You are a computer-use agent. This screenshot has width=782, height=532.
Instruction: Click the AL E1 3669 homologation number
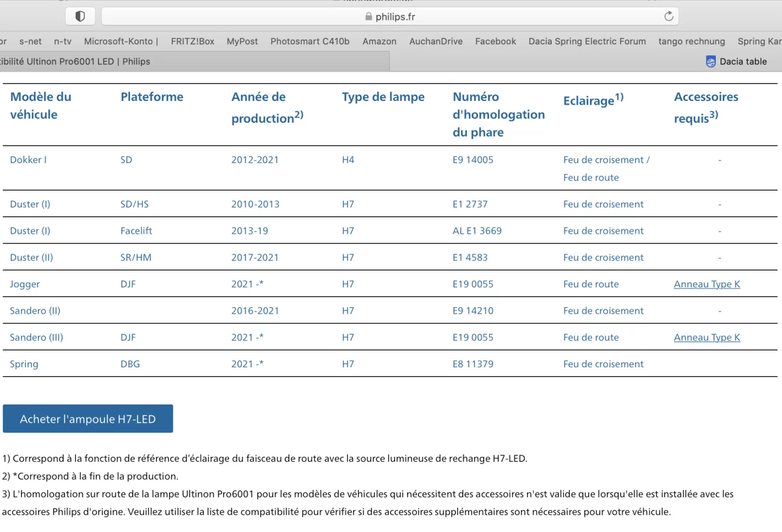click(477, 231)
